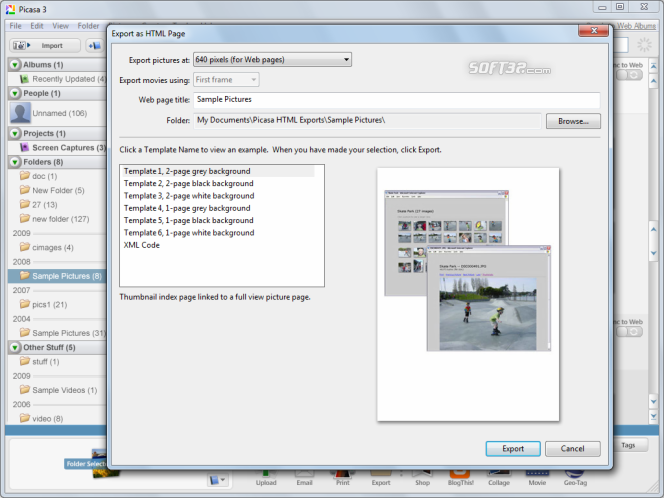Screen dimensions: 664x498
Task: Select the pics1 (21) folder
Action: coord(43,304)
